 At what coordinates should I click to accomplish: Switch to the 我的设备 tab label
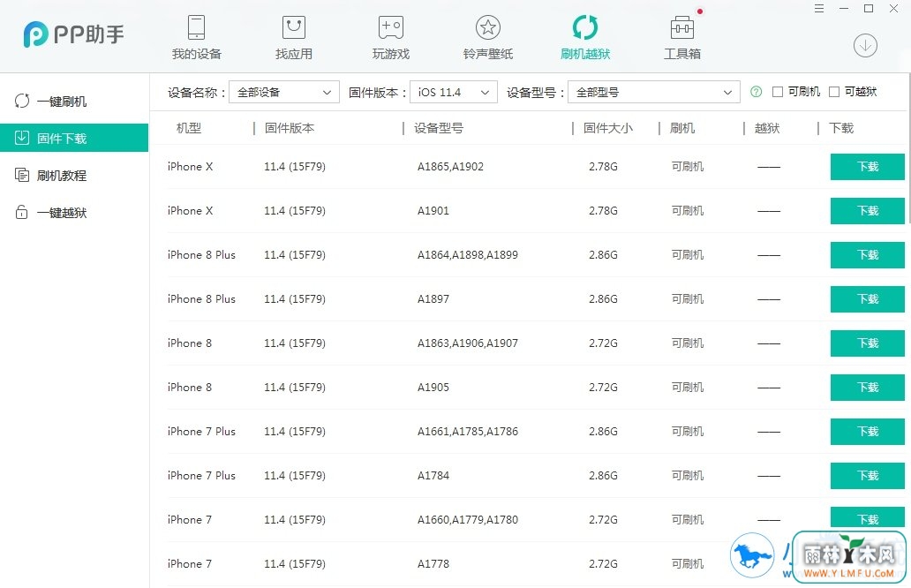click(x=196, y=54)
